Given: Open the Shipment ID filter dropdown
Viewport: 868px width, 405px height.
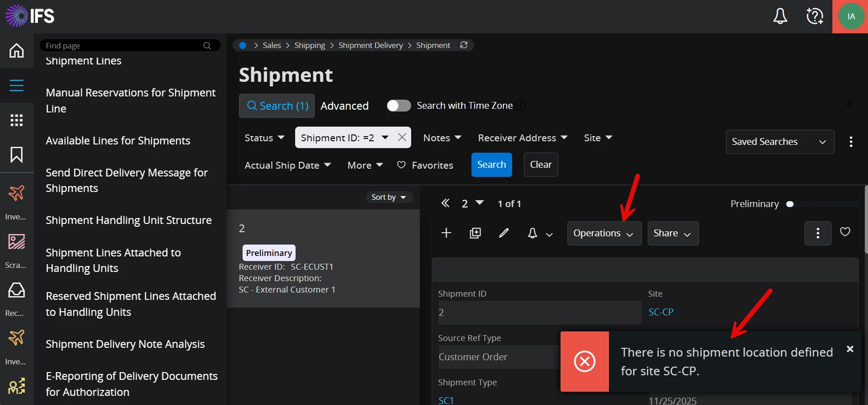Looking at the screenshot, I should pyautogui.click(x=385, y=138).
